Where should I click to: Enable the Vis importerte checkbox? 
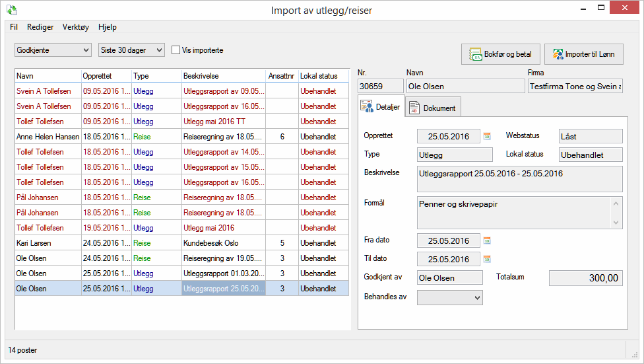click(x=176, y=50)
